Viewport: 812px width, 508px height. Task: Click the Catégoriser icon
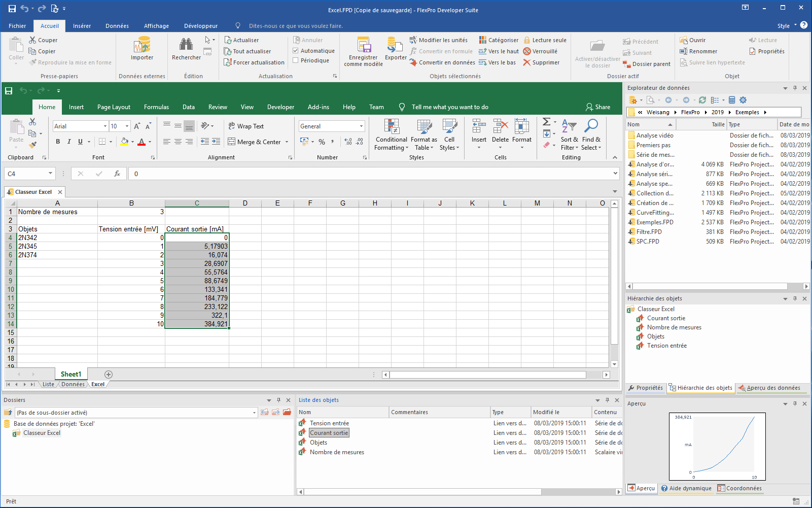click(483, 40)
